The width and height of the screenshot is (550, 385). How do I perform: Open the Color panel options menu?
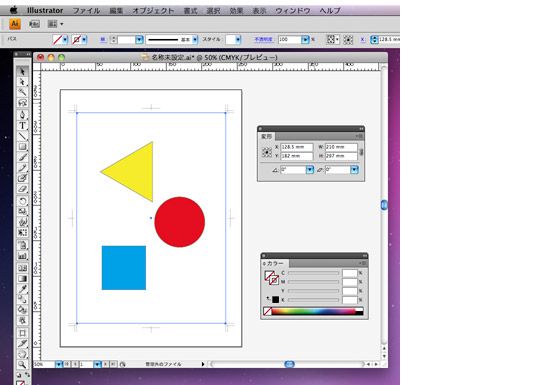point(363,263)
